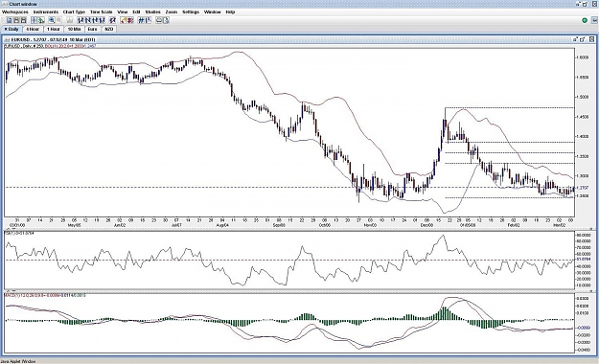The height and width of the screenshot is (364, 599).
Task: Click the red lines study icon
Action: (130, 21)
